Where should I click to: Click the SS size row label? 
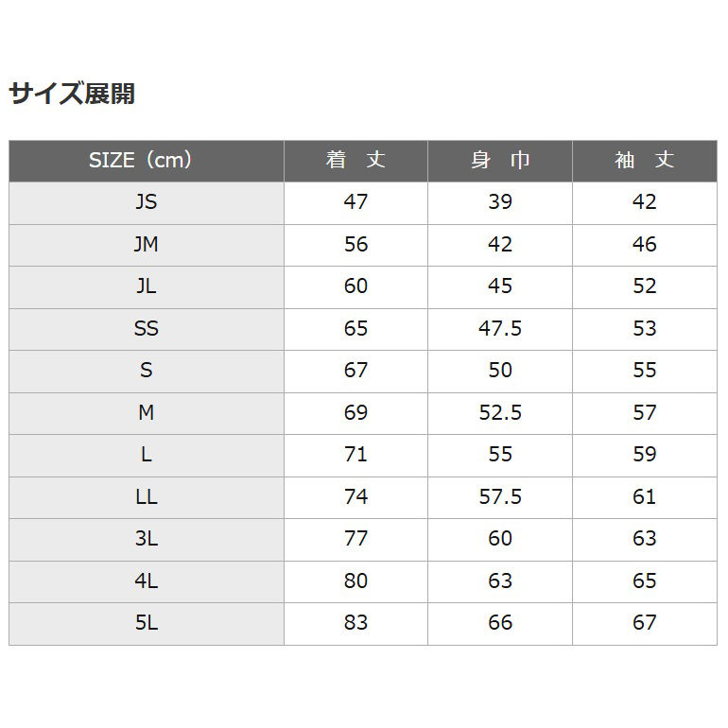point(147,329)
